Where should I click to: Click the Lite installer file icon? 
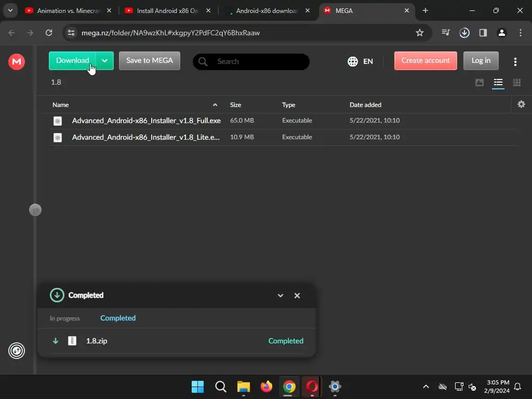pyautogui.click(x=58, y=137)
